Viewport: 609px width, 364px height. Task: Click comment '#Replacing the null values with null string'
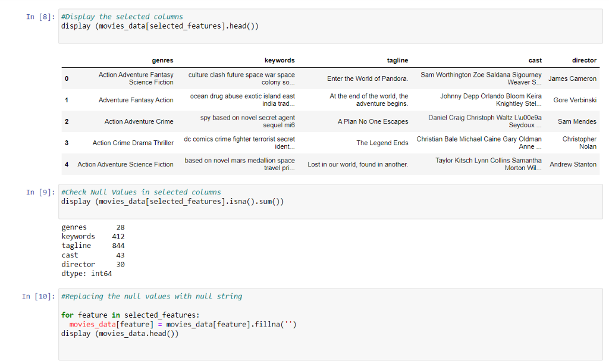coord(152,296)
